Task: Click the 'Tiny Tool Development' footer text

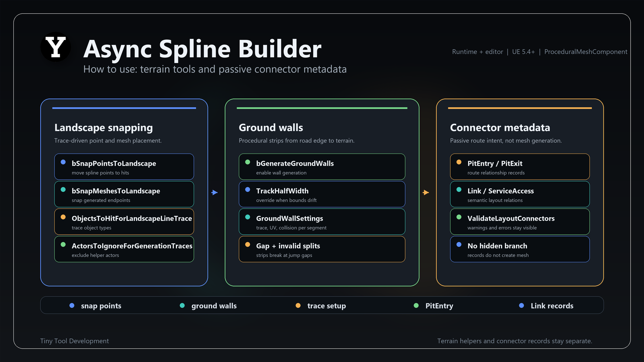Action: [74, 341]
